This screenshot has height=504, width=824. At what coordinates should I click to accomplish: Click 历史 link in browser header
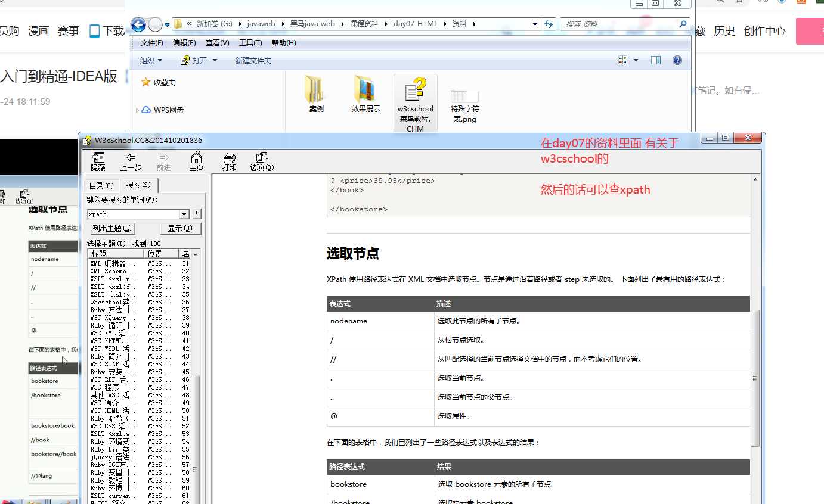(x=724, y=31)
